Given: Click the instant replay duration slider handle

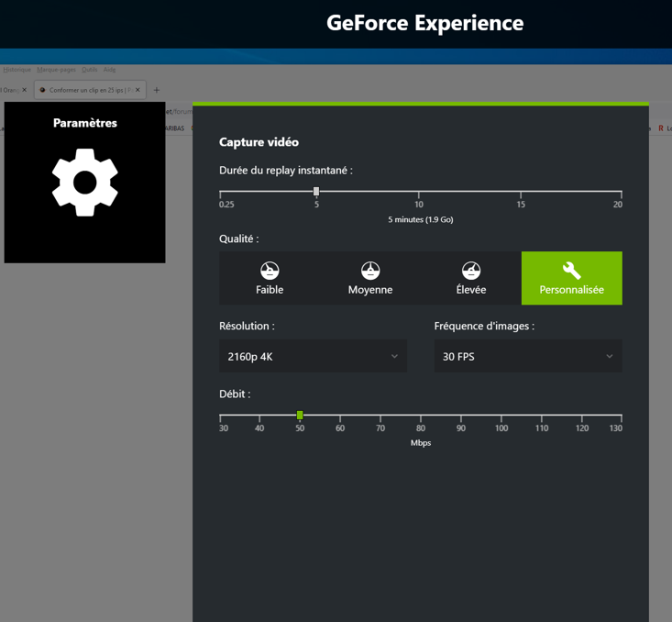Looking at the screenshot, I should (316, 192).
